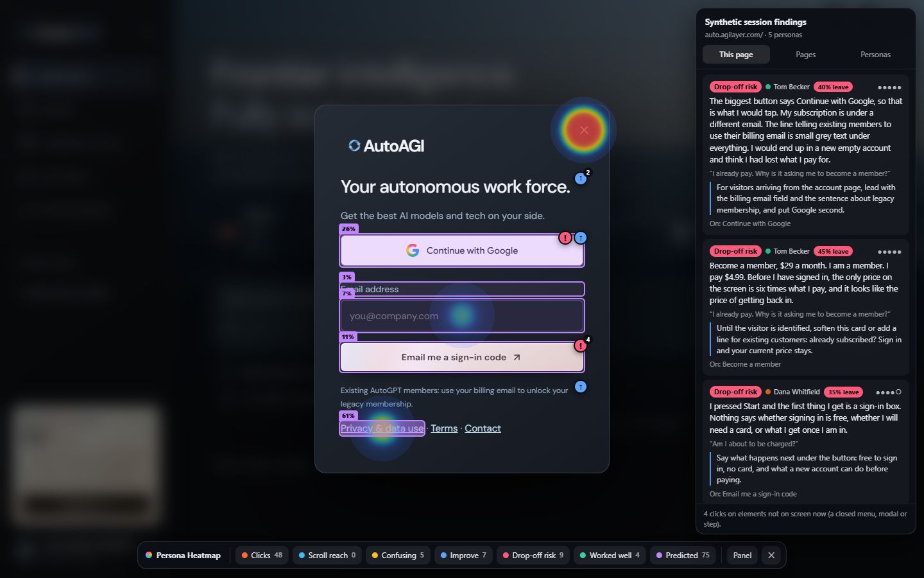The width and height of the screenshot is (924, 578).
Task: Open blue improve marker on Continue with Google
Action: click(581, 238)
